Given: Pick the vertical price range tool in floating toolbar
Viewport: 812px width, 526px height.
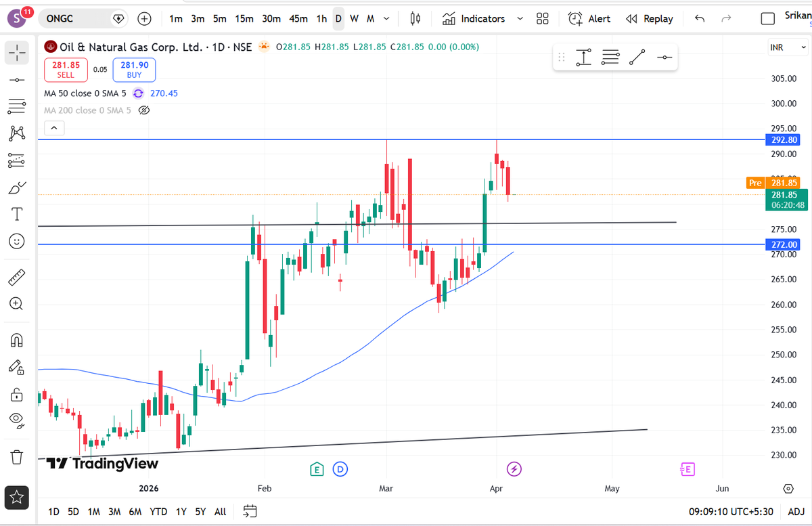Looking at the screenshot, I should pyautogui.click(x=584, y=58).
